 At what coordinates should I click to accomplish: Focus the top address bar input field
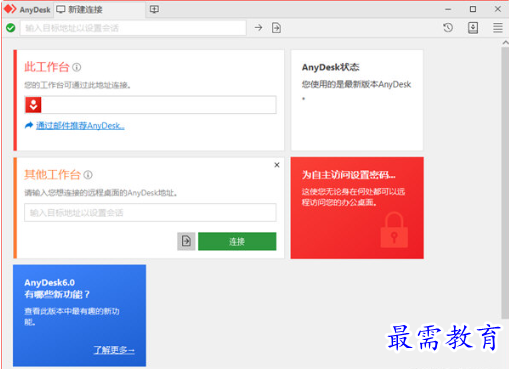pos(133,28)
